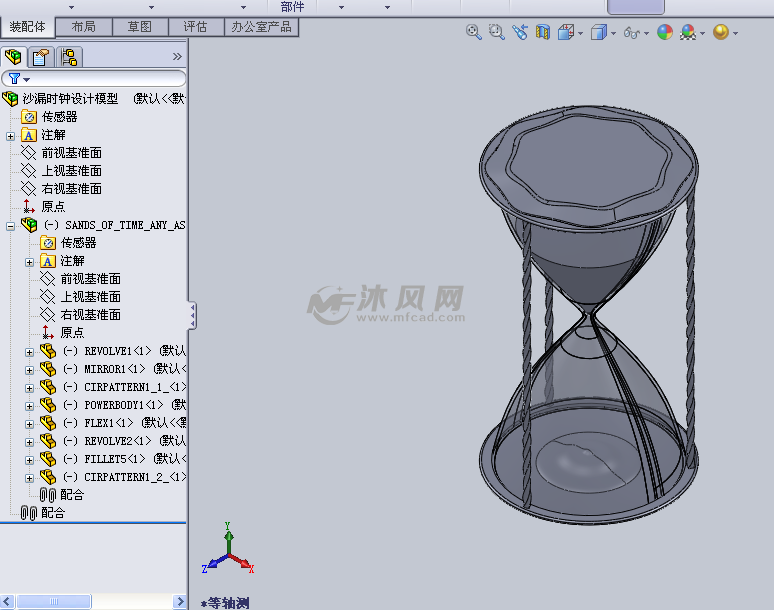Click the Zoom to Area icon

[x=497, y=32]
